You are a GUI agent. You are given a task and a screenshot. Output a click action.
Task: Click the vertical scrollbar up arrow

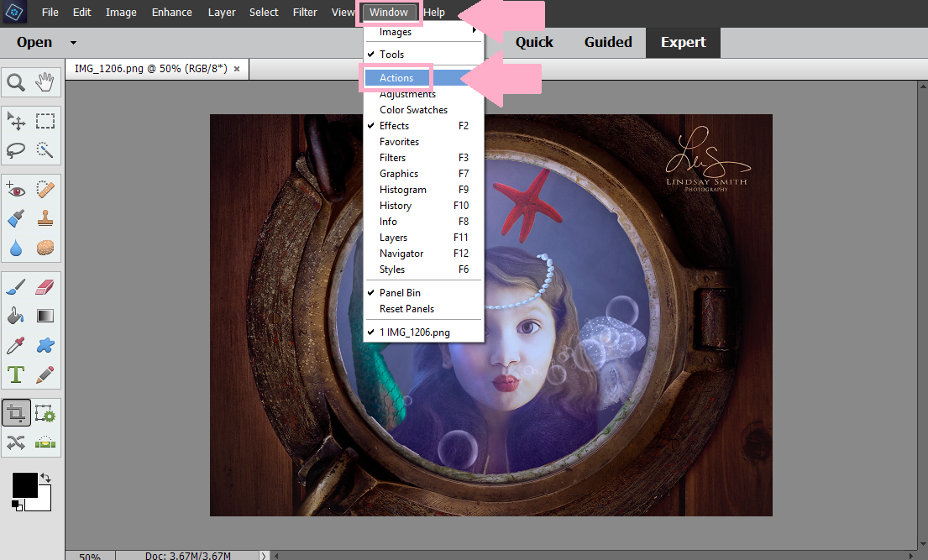coord(922,86)
